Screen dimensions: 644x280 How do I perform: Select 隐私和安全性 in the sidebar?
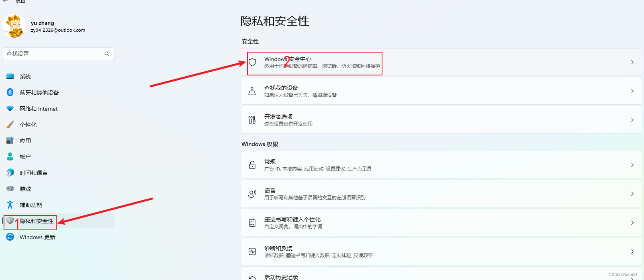pyautogui.click(x=58, y=221)
